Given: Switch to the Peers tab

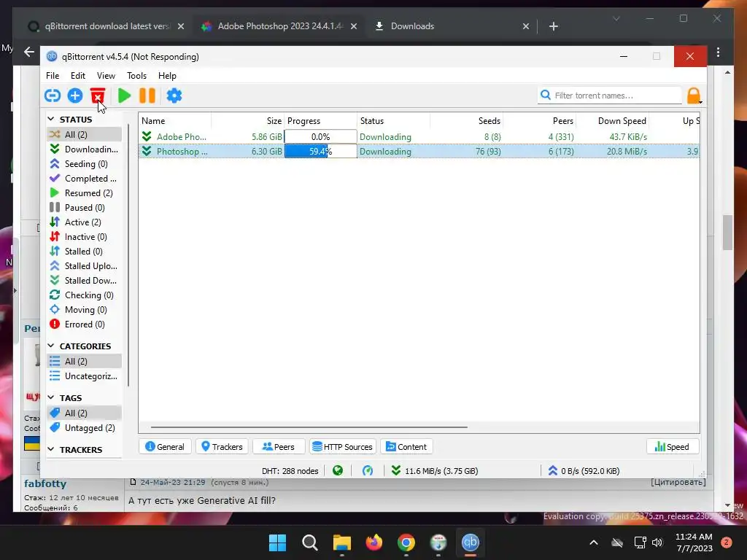Looking at the screenshot, I should [x=279, y=447].
